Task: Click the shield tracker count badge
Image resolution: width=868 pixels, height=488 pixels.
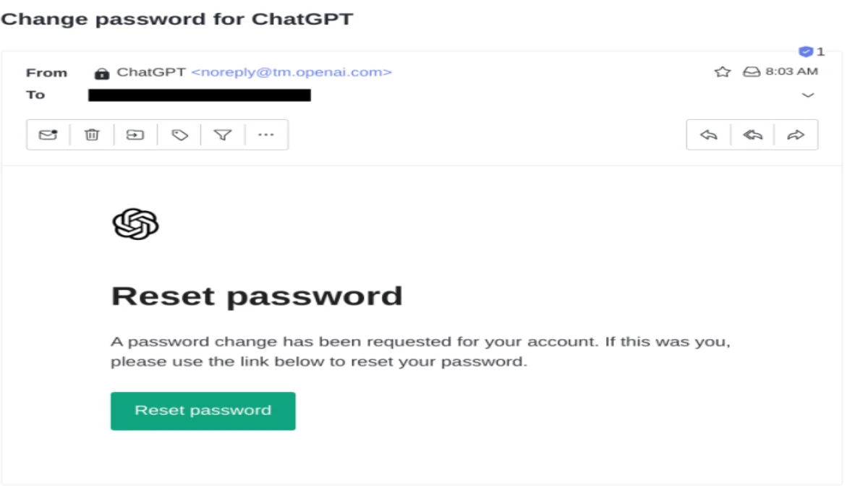Action: [x=807, y=51]
